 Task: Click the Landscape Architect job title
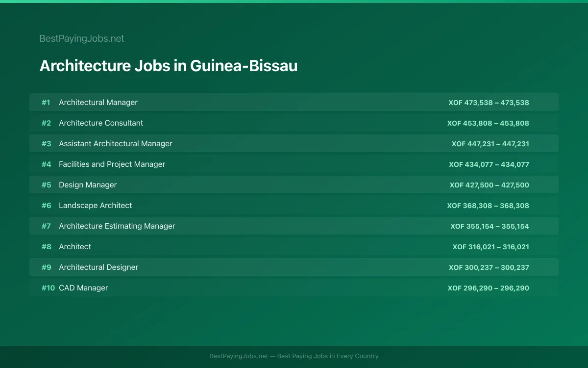click(96, 205)
